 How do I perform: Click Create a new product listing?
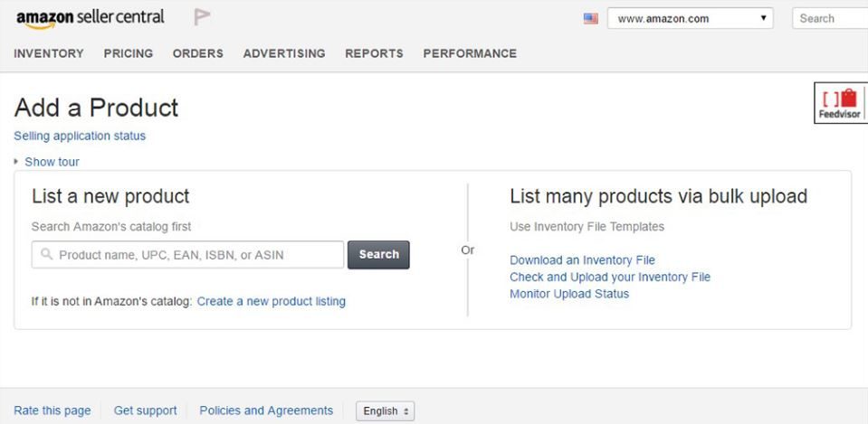click(x=272, y=301)
